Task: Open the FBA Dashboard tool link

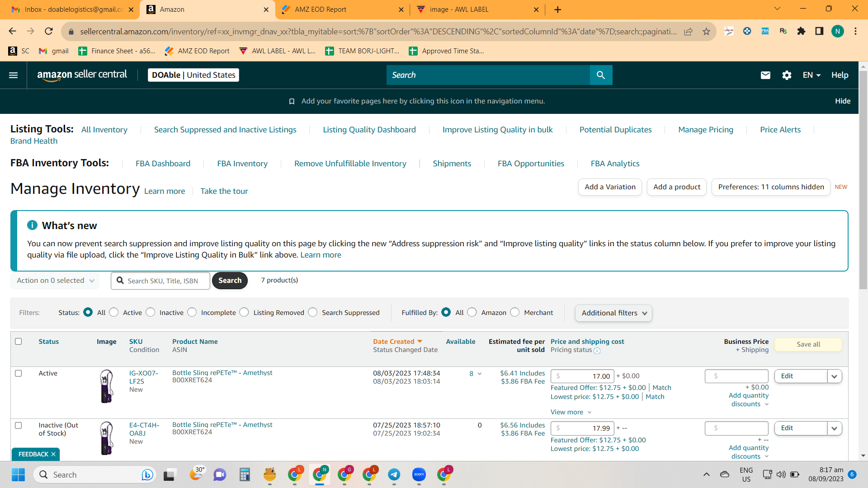Action: point(163,164)
